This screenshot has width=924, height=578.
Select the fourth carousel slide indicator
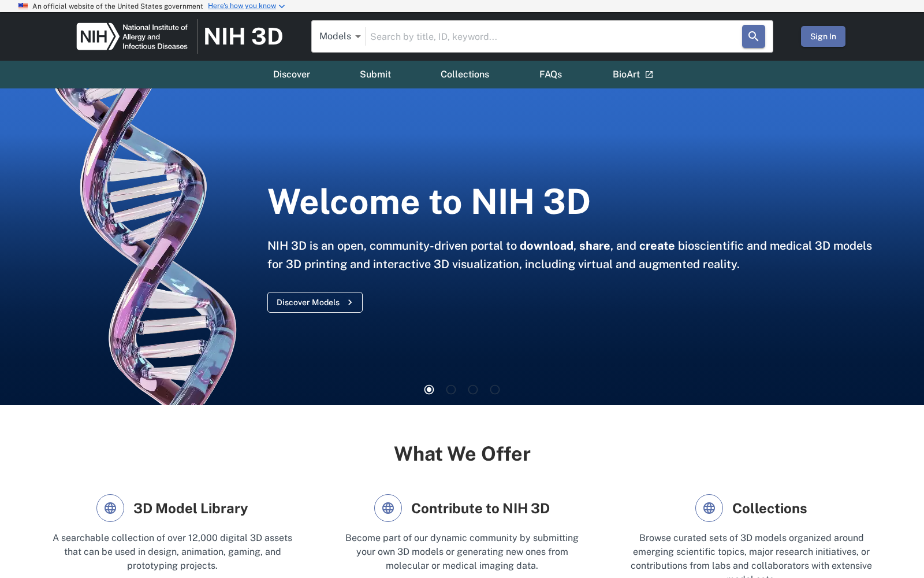[495, 390]
